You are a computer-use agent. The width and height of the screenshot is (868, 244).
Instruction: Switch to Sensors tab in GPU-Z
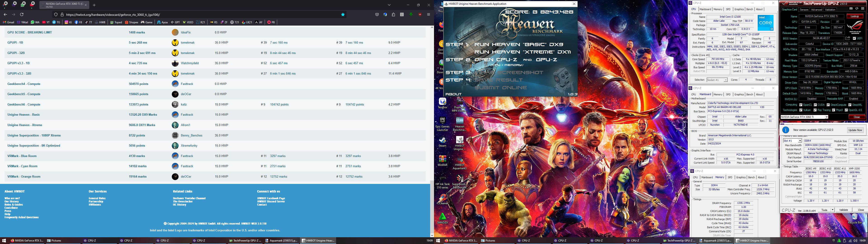804,9
